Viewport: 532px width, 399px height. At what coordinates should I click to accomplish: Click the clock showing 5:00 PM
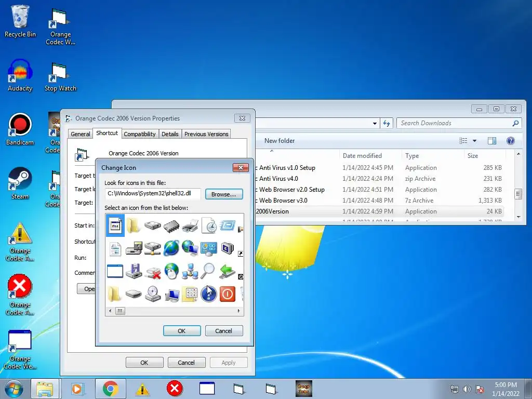(x=506, y=385)
